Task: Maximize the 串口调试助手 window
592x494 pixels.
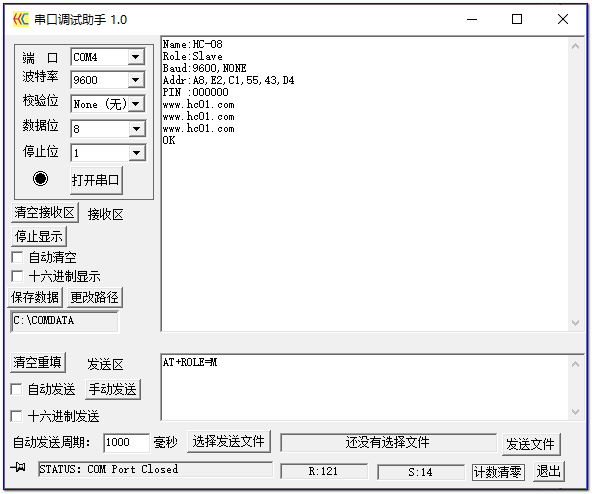Action: [517, 19]
